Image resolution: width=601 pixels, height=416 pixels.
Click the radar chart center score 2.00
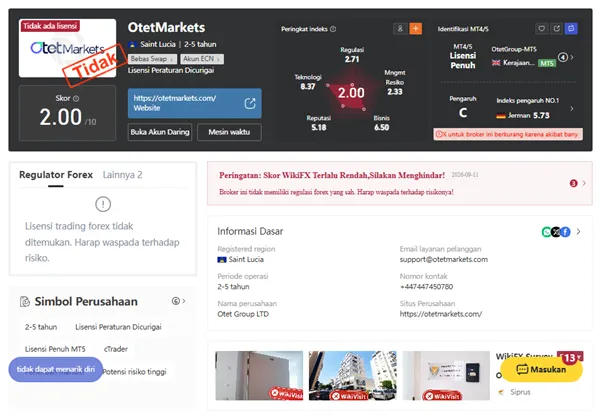coord(351,93)
